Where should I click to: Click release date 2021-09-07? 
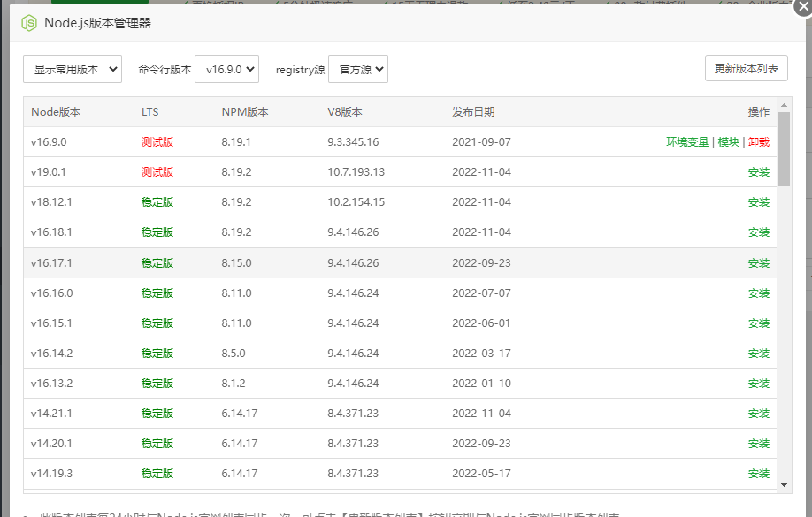481,141
